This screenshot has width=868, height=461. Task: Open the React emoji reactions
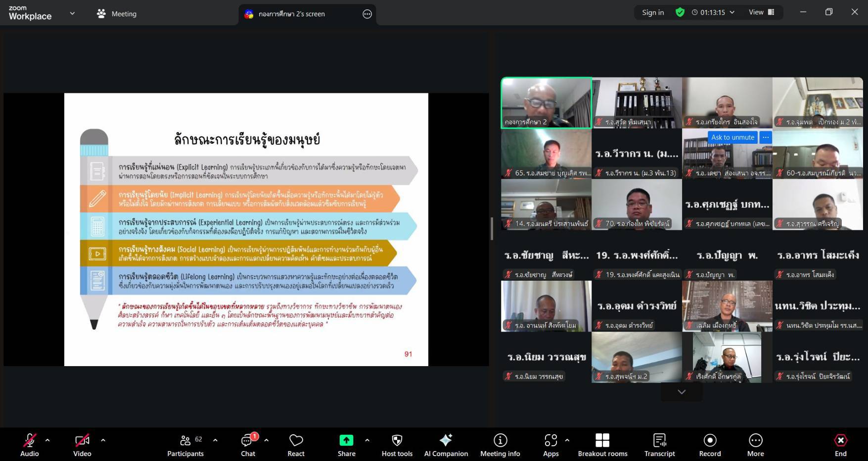click(x=296, y=445)
